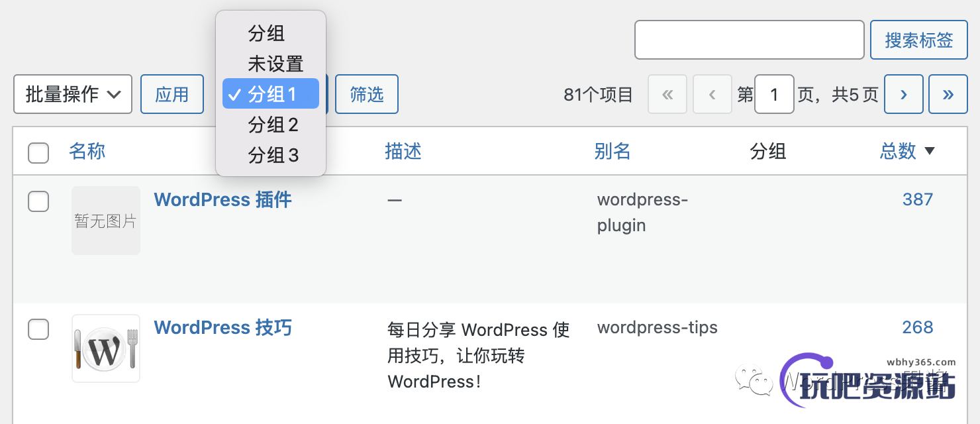This screenshot has width=980, height=424.
Task: Click the first-page « arrow icon
Action: [667, 94]
